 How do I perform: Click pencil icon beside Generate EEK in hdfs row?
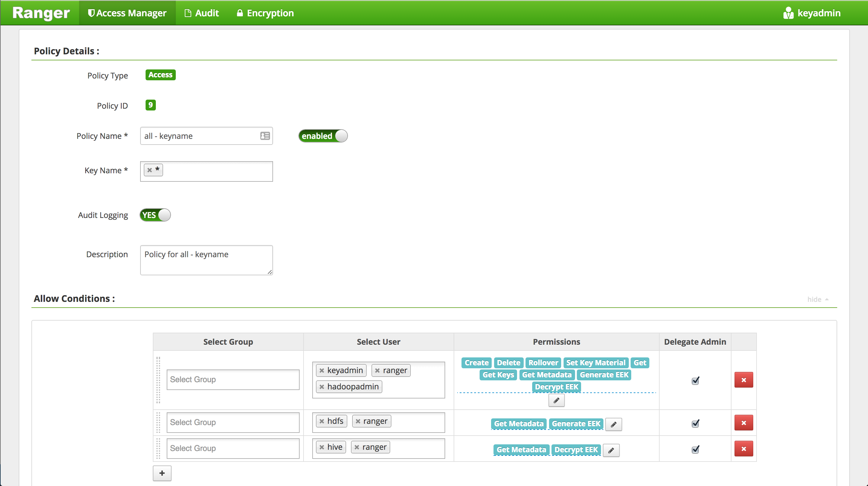click(614, 424)
